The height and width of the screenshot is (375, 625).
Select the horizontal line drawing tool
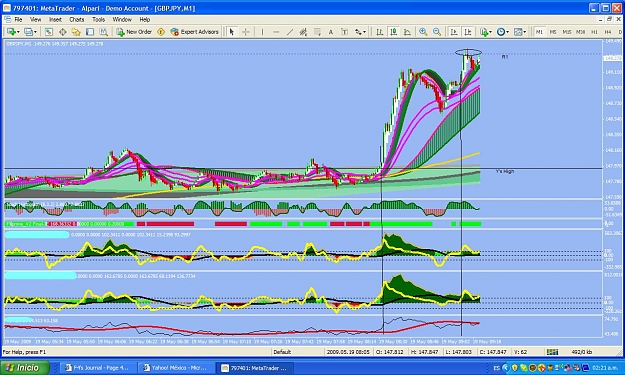pos(276,32)
